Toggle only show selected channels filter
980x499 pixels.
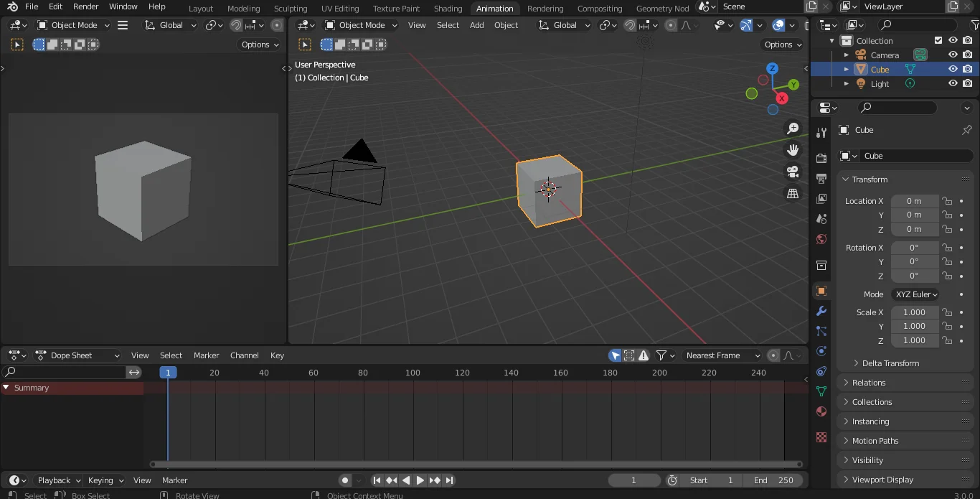pyautogui.click(x=615, y=355)
